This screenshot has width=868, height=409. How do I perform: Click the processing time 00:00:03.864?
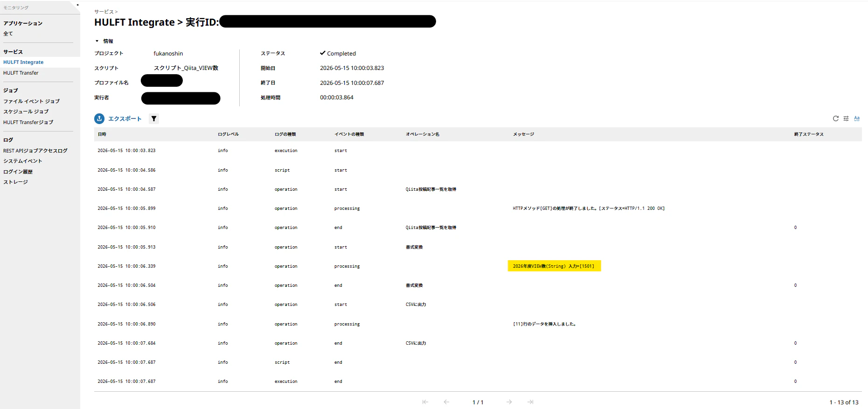tap(337, 97)
